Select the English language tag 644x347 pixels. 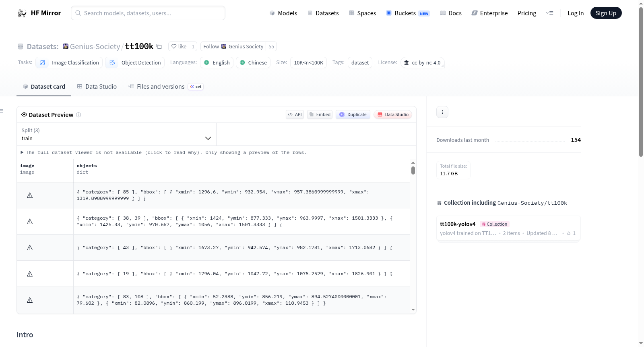[217, 62]
